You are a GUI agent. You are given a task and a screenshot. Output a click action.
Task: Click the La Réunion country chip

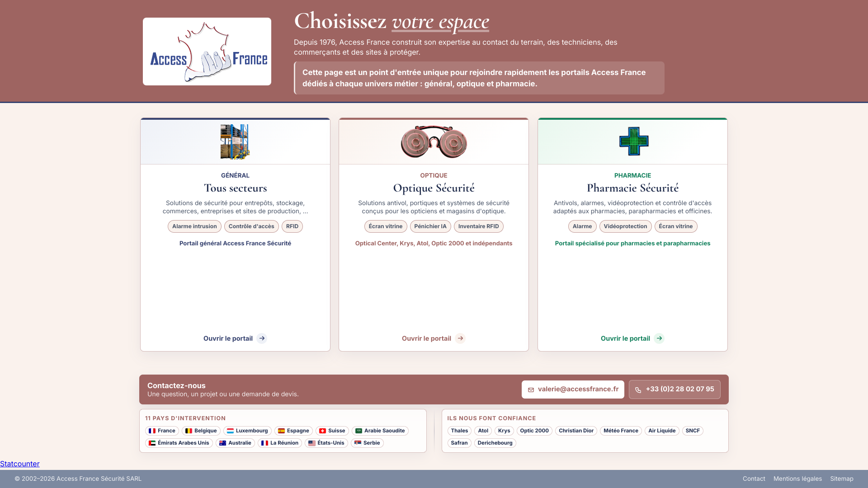click(x=280, y=443)
